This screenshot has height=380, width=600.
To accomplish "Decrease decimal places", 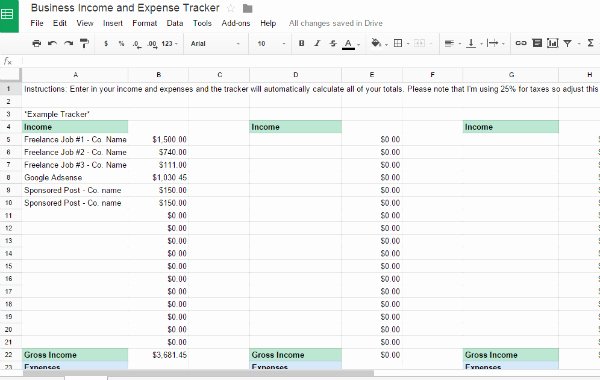I will (x=137, y=44).
